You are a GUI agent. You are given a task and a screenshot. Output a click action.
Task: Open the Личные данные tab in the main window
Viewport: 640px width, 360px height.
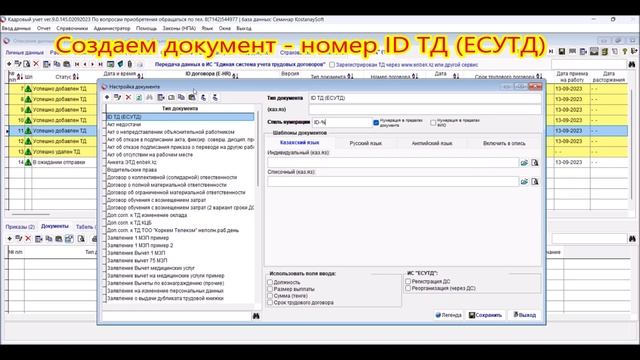click(x=24, y=53)
